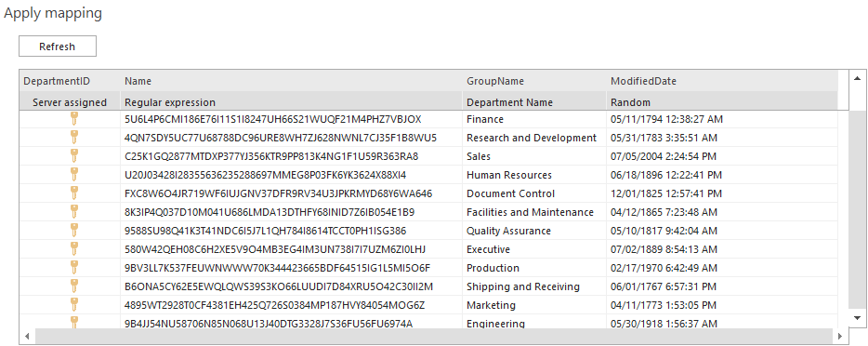Click date 04/11/1773 1:53:05 PM
The height and width of the screenshot is (346, 868).
point(664,305)
